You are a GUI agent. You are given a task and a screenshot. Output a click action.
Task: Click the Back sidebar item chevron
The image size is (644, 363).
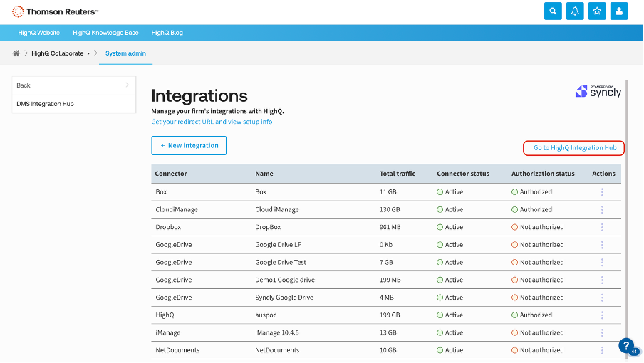(x=127, y=85)
